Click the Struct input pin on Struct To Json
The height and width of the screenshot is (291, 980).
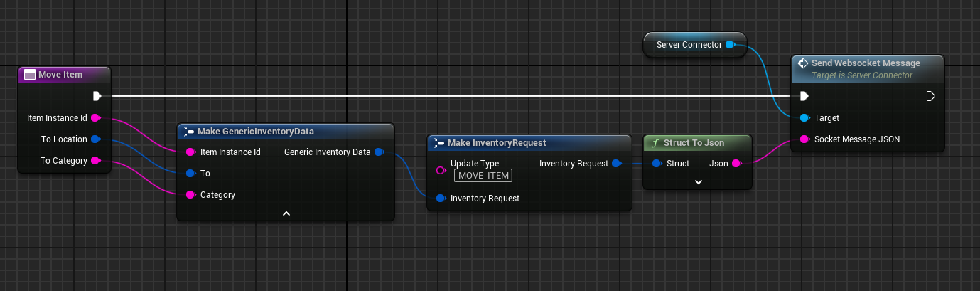point(657,163)
